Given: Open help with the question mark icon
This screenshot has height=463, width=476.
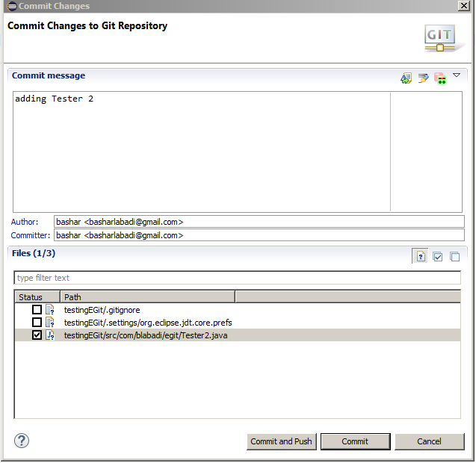Looking at the screenshot, I should pyautogui.click(x=22, y=441).
